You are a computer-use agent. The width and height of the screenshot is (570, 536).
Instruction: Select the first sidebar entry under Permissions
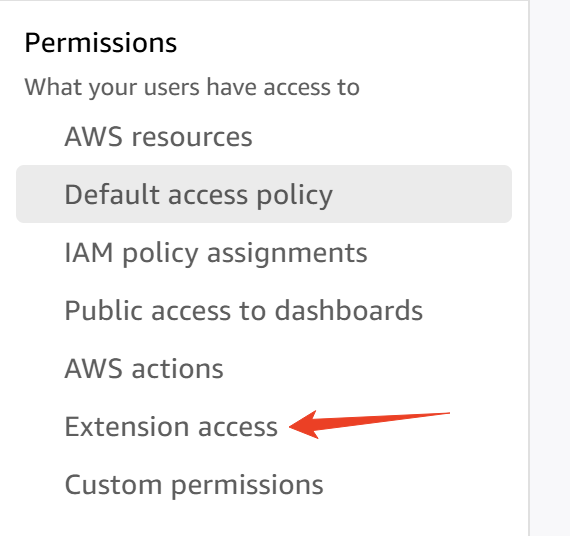pos(158,137)
